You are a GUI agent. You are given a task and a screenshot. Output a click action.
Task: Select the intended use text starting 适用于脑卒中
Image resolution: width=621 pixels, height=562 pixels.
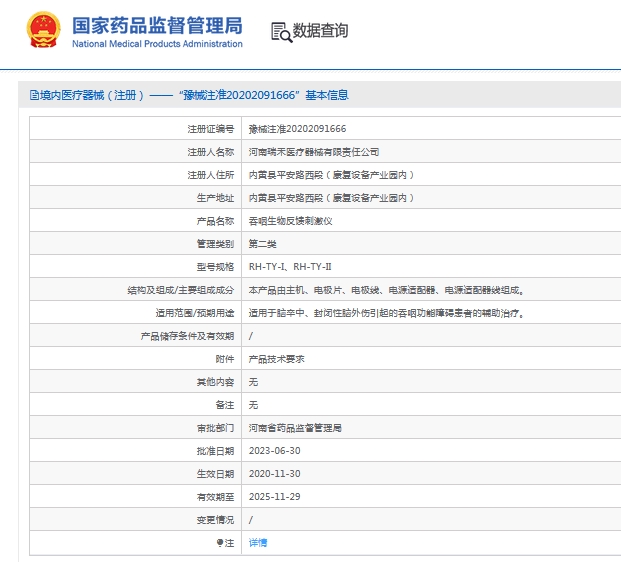[x=387, y=313]
